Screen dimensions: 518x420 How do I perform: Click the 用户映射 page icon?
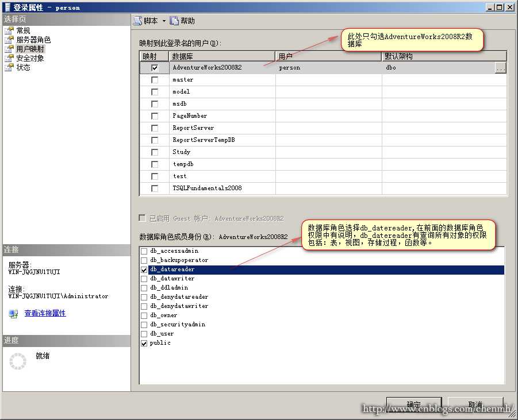pos(9,49)
